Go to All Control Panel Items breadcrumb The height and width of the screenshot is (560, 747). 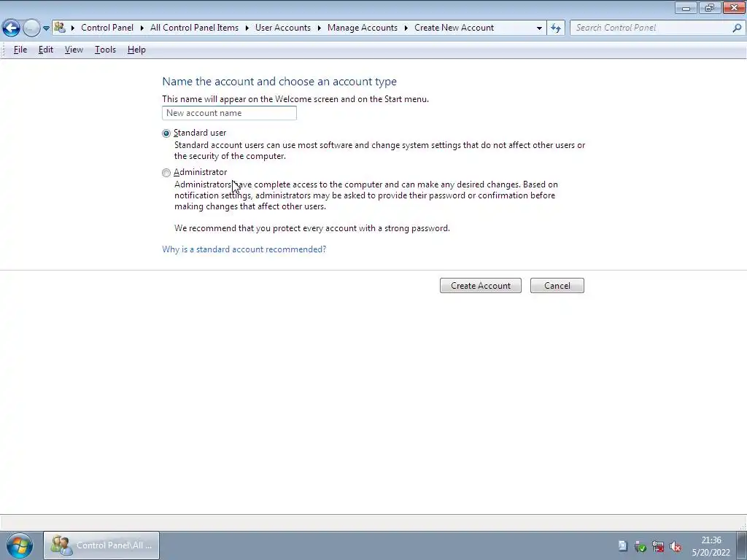pyautogui.click(x=194, y=28)
